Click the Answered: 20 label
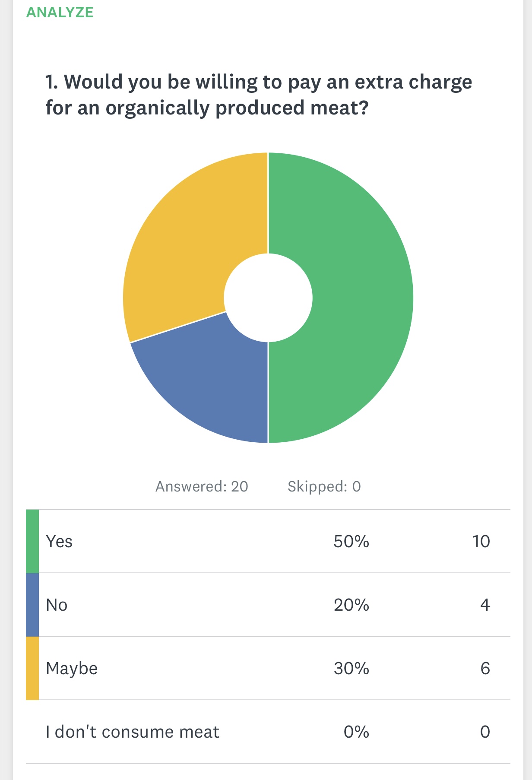The image size is (532, 780). 201,487
